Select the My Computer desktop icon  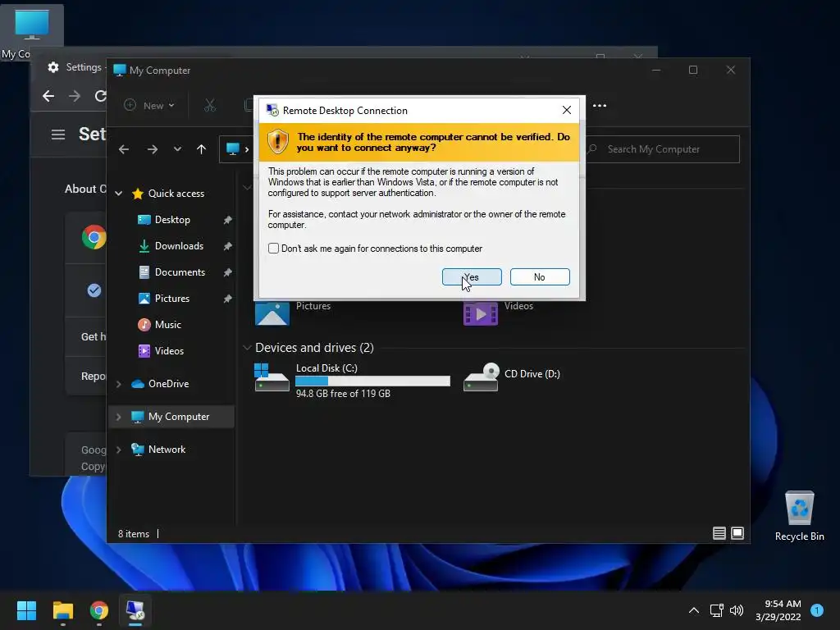coord(32,31)
